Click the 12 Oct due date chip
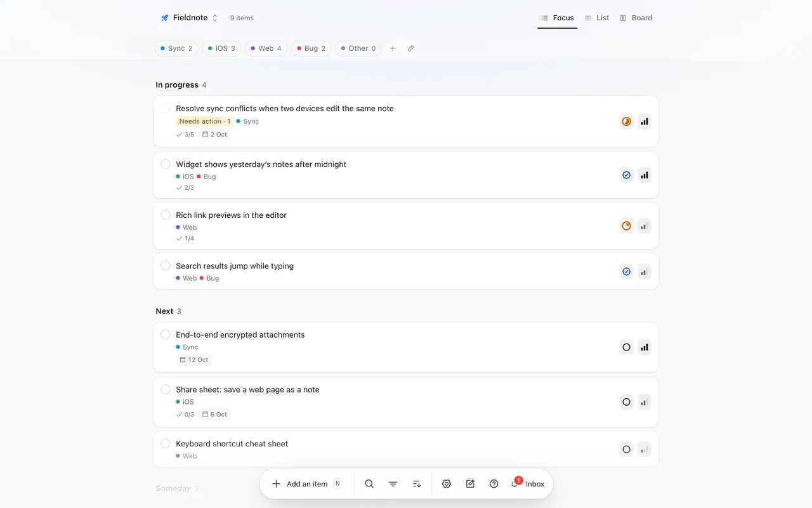This screenshot has height=508, width=812. tap(193, 359)
